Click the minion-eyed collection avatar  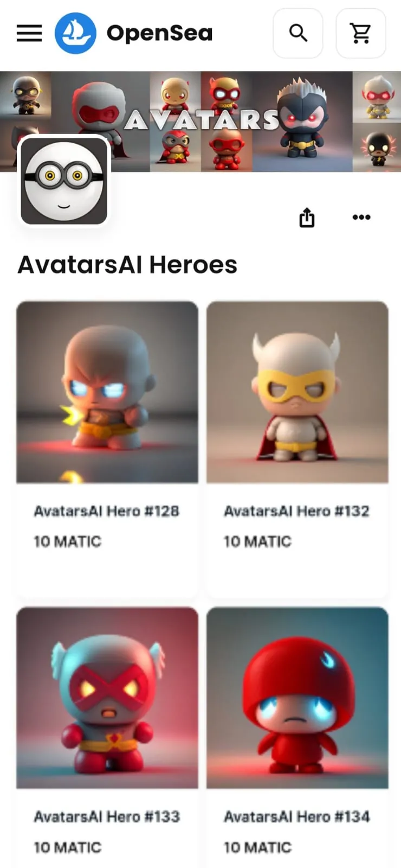pyautogui.click(x=64, y=181)
